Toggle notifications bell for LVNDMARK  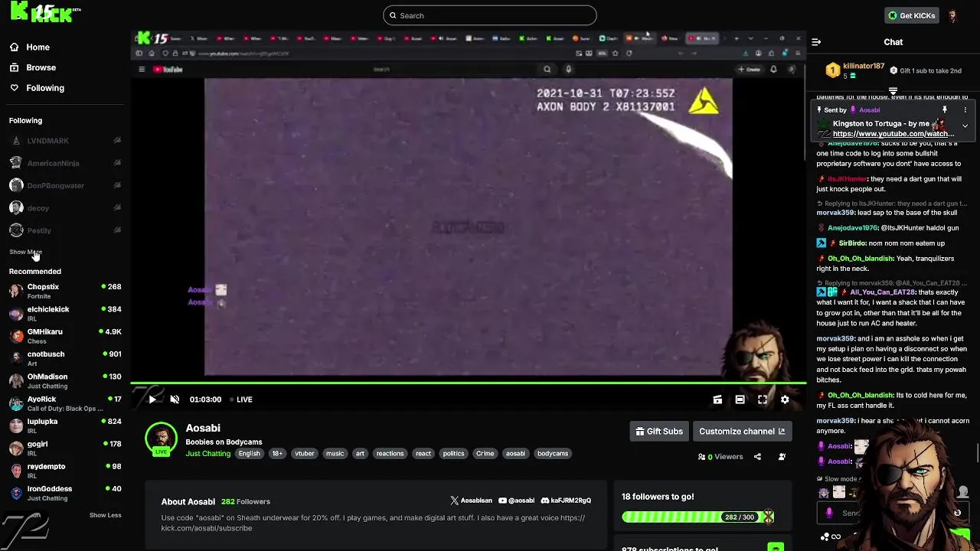117,141
